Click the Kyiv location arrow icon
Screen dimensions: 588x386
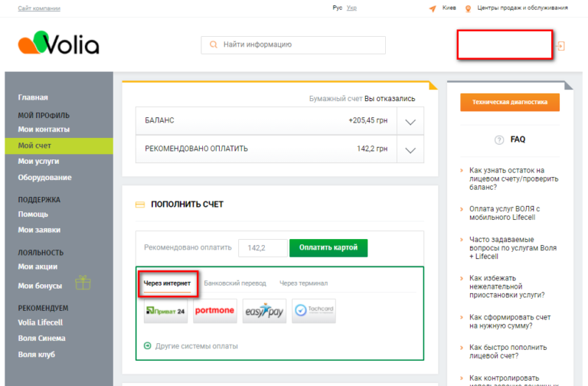pos(433,8)
